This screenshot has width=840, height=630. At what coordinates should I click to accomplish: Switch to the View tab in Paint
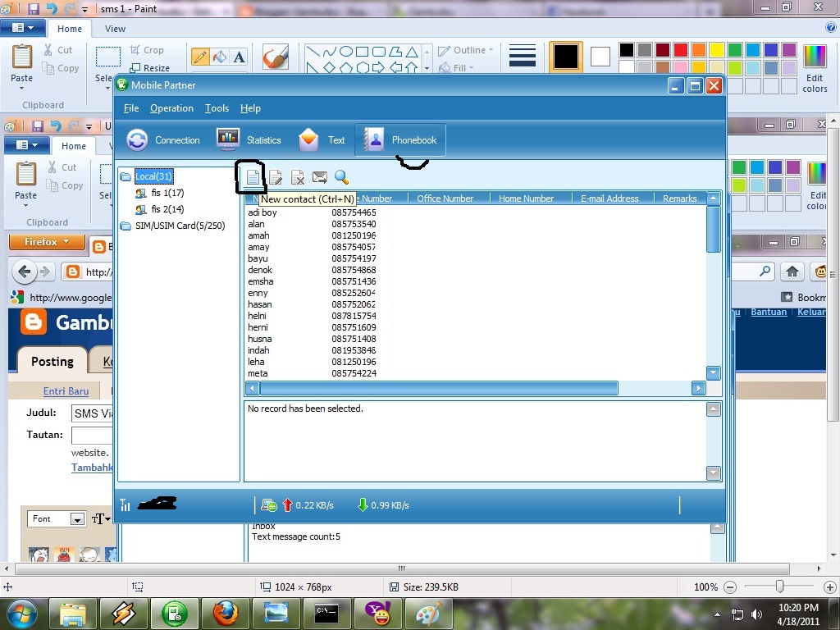[x=115, y=29]
